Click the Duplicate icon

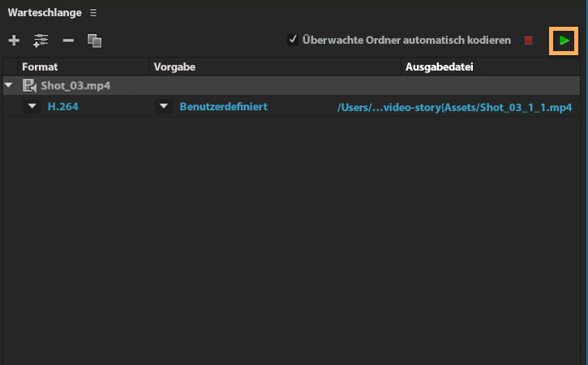pyautogui.click(x=94, y=40)
